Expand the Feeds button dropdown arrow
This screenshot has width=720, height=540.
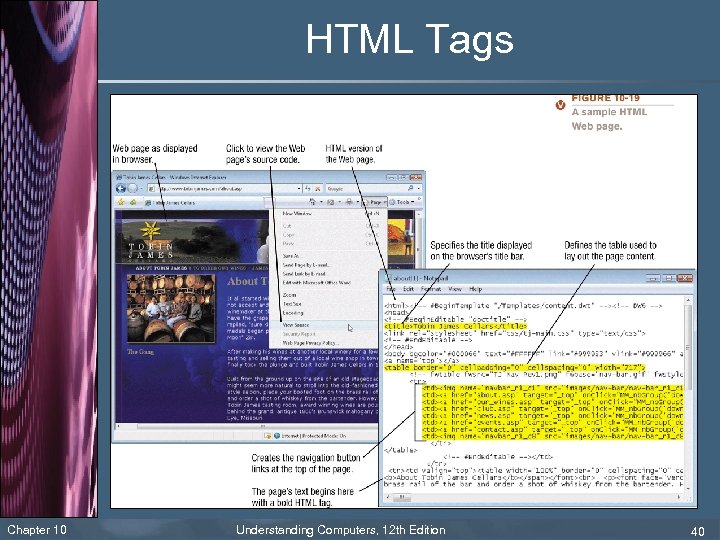tap(339, 202)
